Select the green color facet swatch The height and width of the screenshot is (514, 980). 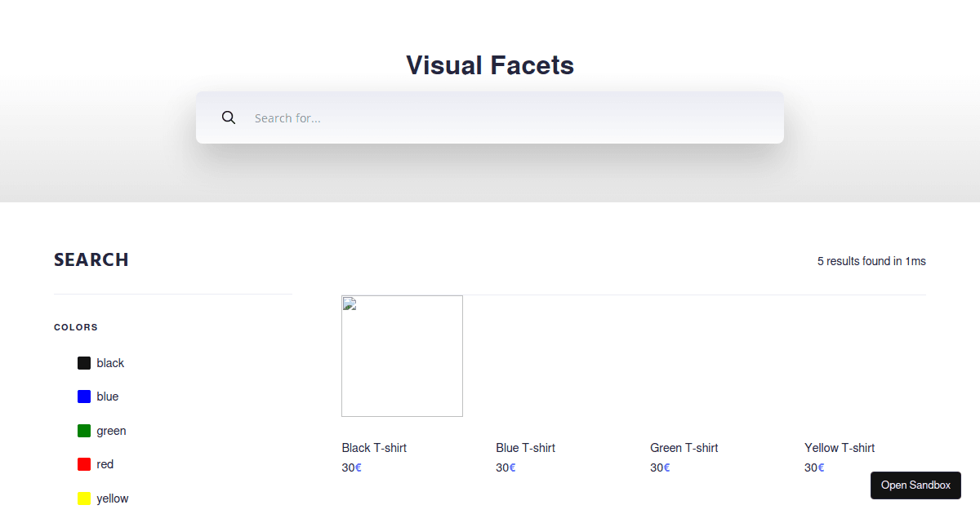pos(84,430)
